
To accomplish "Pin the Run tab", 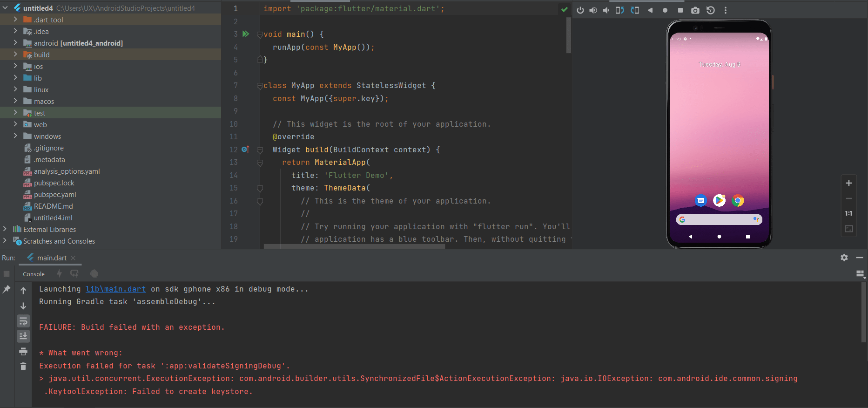I will point(7,289).
